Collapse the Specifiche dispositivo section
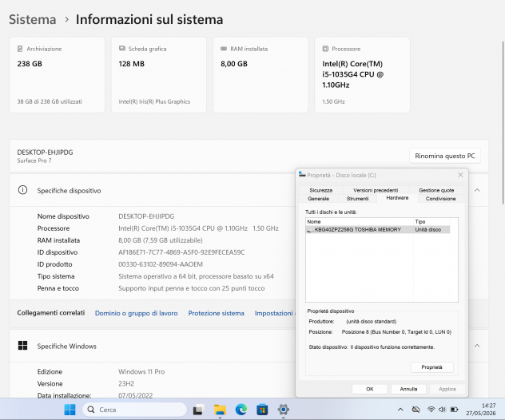Viewport: 505px width, 420px height. [477, 190]
